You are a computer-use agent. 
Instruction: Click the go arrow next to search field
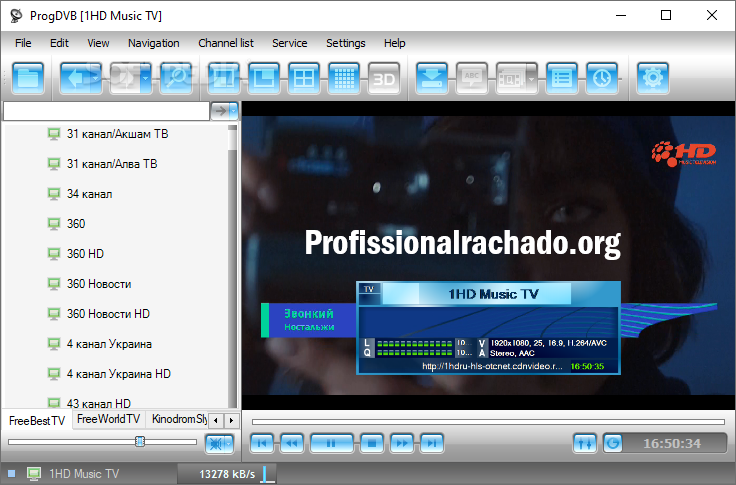pyautogui.click(x=219, y=111)
